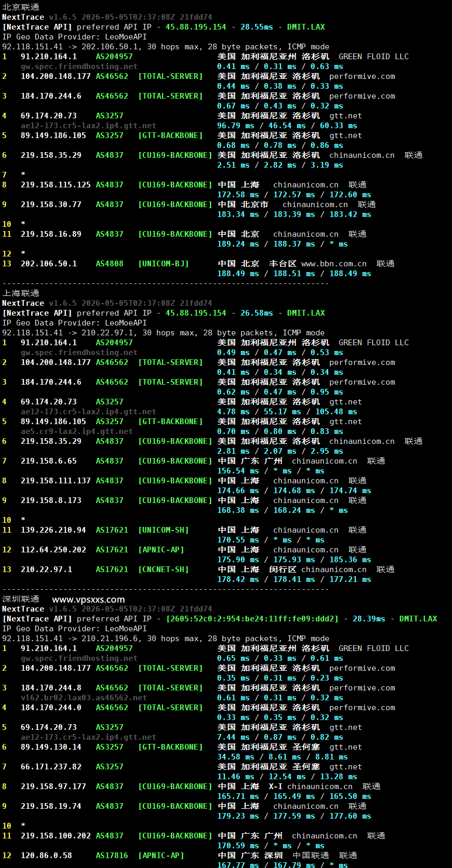Image resolution: width=452 pixels, height=868 pixels.
Task: Click the AS17816 number
Action: tap(112, 856)
